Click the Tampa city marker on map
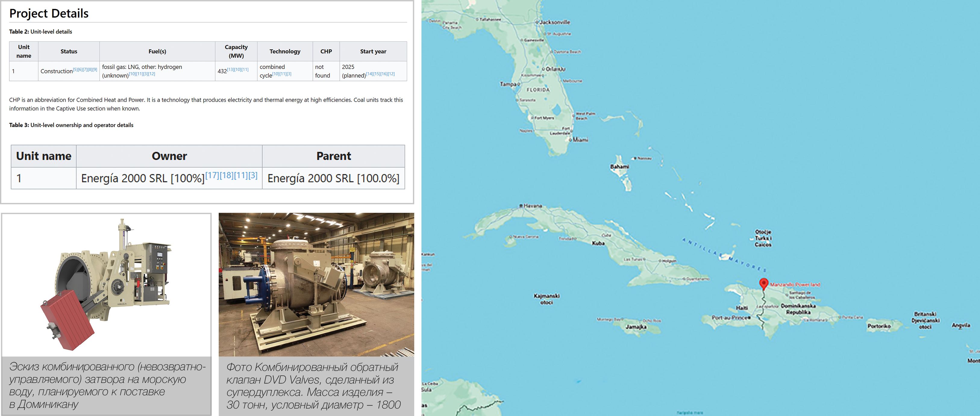This screenshot has height=416, width=980. point(518,84)
